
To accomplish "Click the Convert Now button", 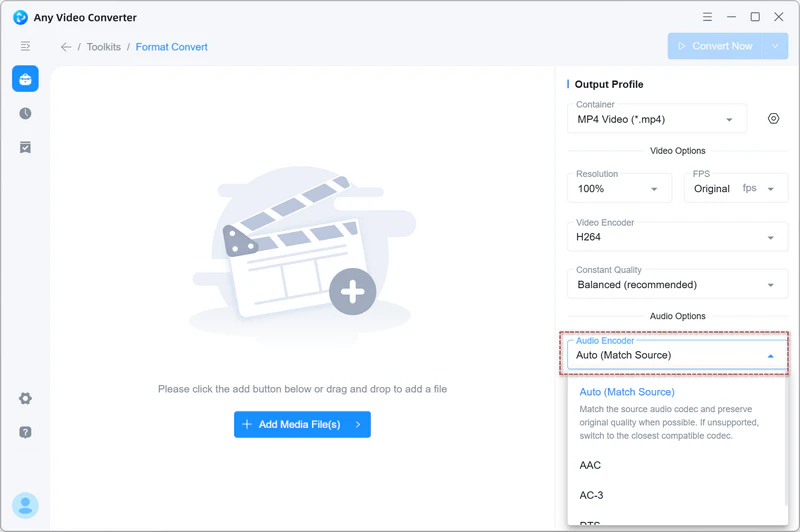I will (715, 46).
